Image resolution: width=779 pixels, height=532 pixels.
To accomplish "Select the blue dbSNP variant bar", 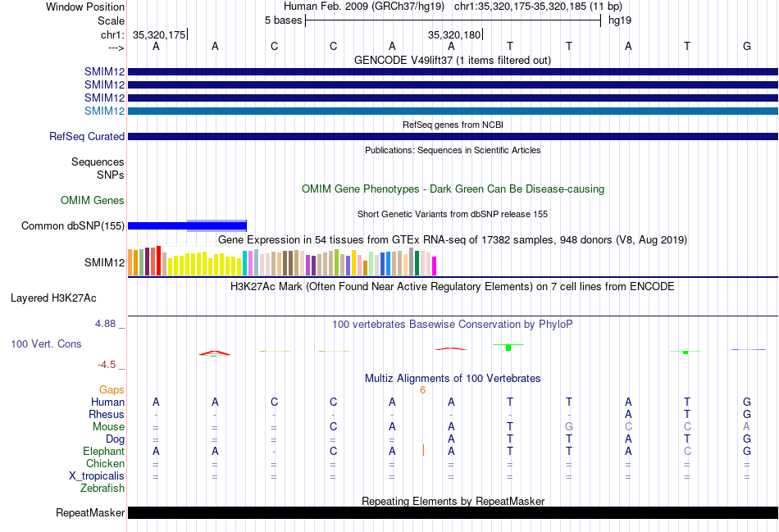I will click(x=187, y=226).
